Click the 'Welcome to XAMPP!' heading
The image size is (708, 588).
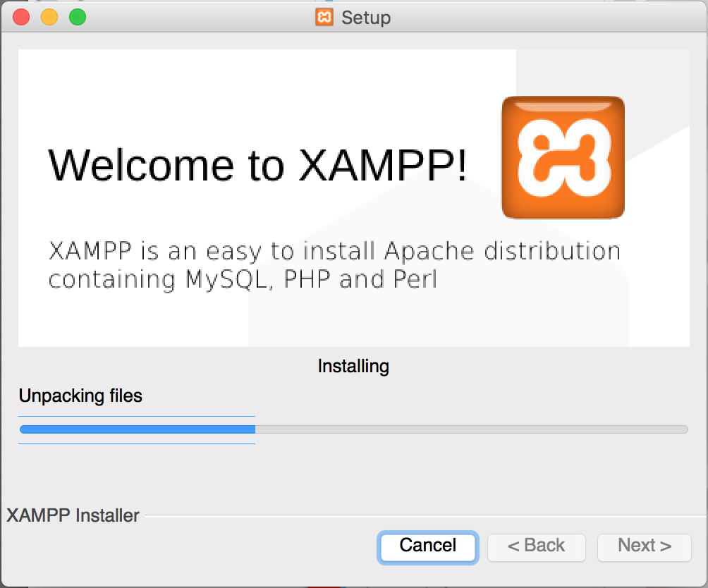(x=257, y=165)
